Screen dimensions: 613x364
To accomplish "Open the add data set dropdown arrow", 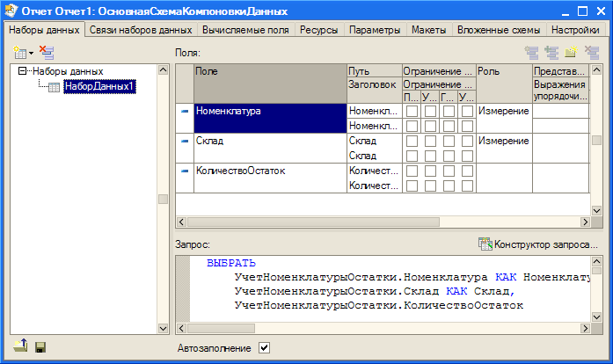I will [x=31, y=54].
